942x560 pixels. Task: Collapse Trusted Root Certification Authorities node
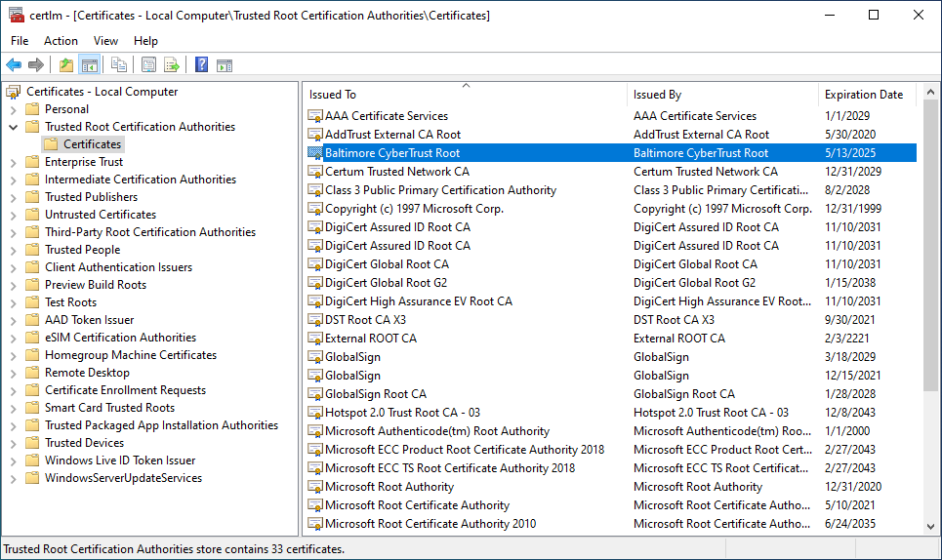[14, 127]
